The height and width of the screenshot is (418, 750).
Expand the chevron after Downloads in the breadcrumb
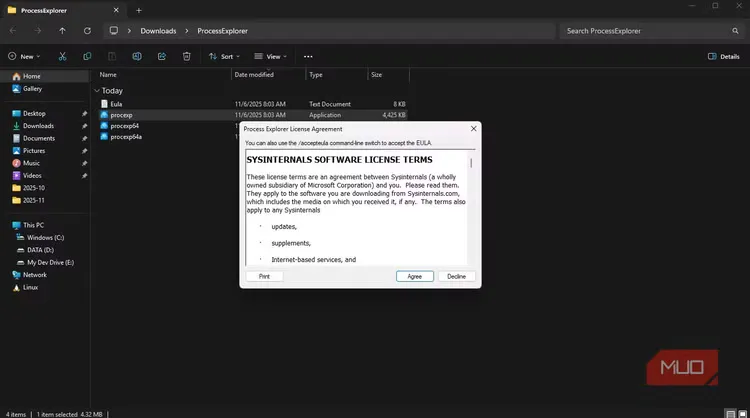pos(187,31)
